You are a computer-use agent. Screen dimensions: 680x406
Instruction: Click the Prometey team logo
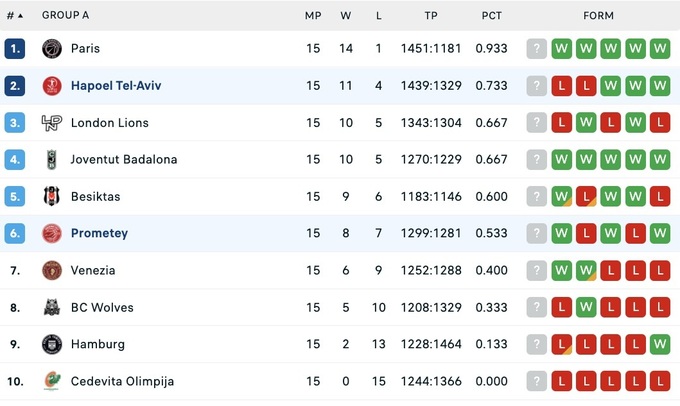[x=52, y=234]
